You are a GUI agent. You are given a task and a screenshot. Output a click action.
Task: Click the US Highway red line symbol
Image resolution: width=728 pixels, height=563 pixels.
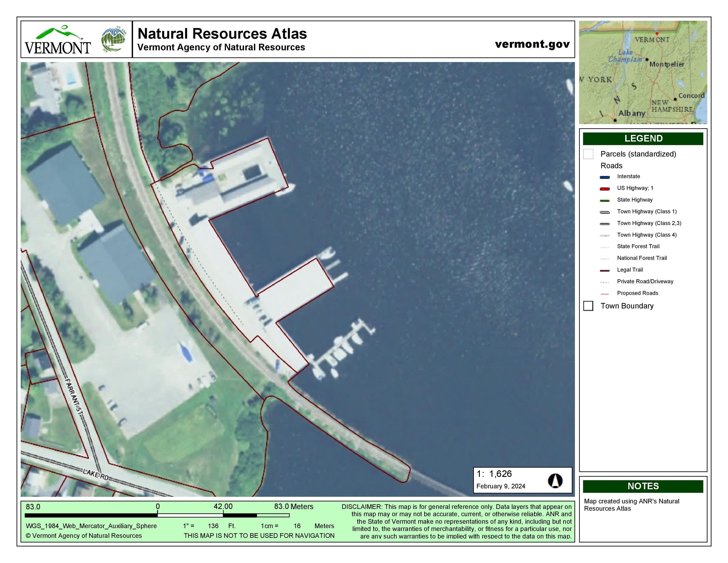[605, 189]
